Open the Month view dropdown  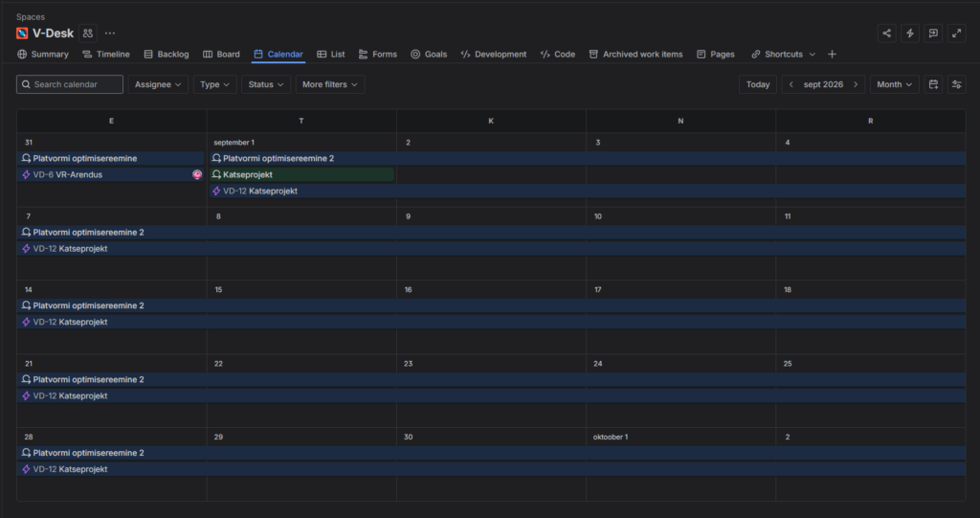click(x=894, y=84)
